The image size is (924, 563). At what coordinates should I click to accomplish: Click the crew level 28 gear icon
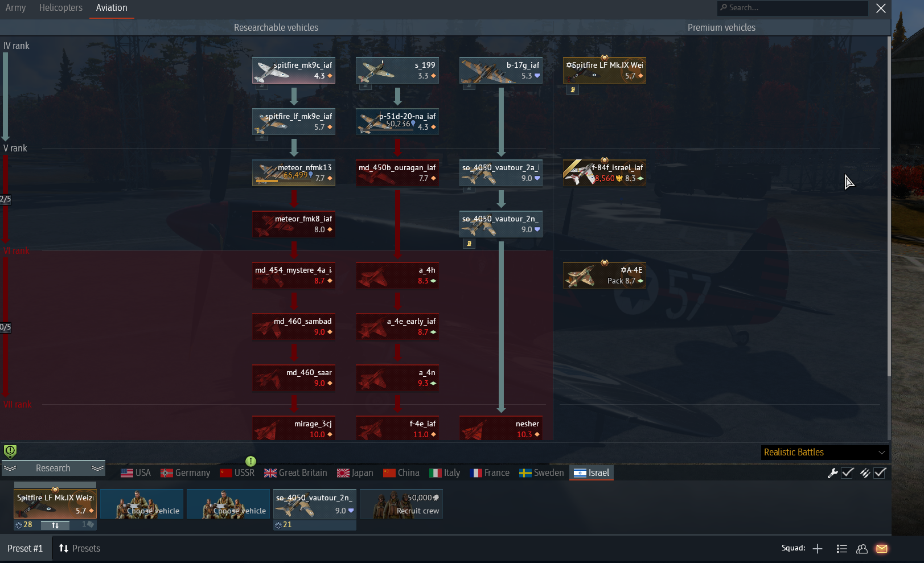pos(19,525)
